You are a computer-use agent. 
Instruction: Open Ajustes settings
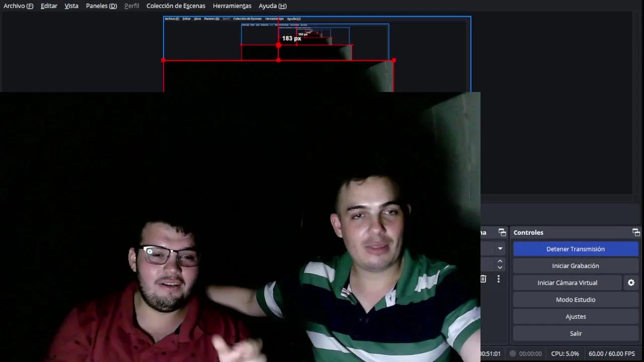tap(576, 317)
